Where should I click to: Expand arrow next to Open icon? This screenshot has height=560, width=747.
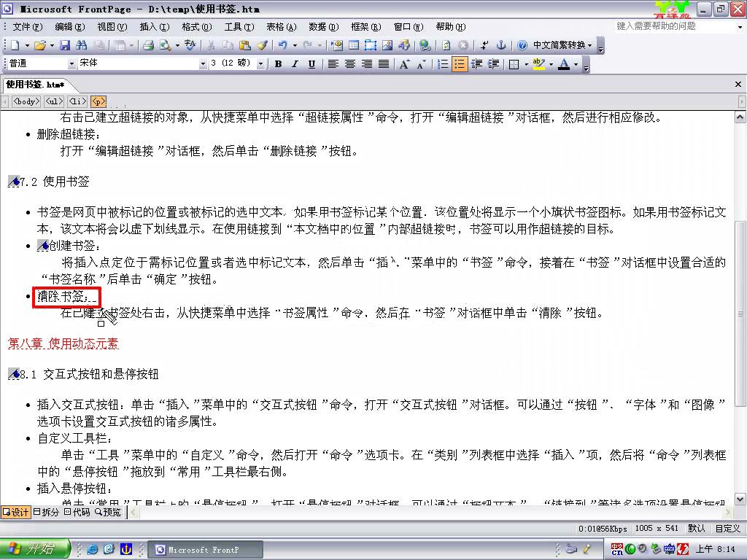(52, 46)
